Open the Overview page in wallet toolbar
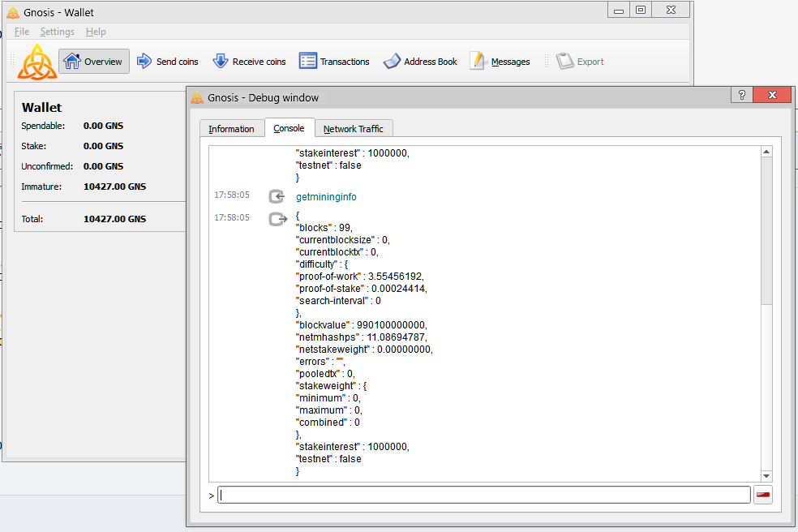The image size is (798, 532). (x=93, y=62)
